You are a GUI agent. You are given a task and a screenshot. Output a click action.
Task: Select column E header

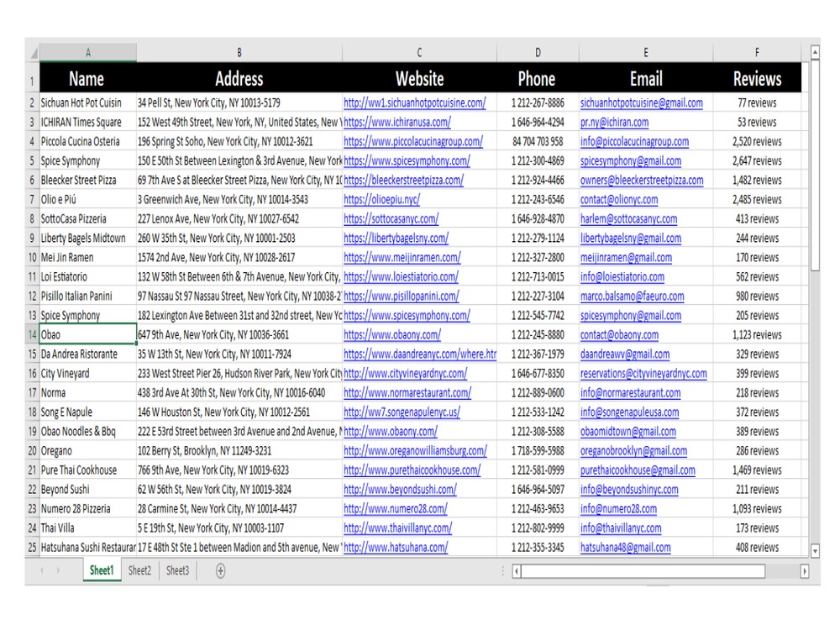[646, 52]
